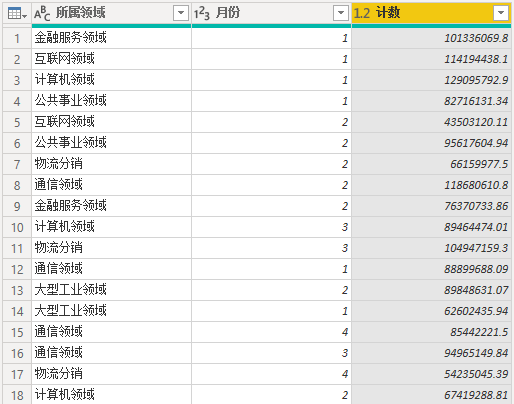The width and height of the screenshot is (514, 404).
Task: Click the 物流分销 cell in row 7
Action: [x=111, y=164]
